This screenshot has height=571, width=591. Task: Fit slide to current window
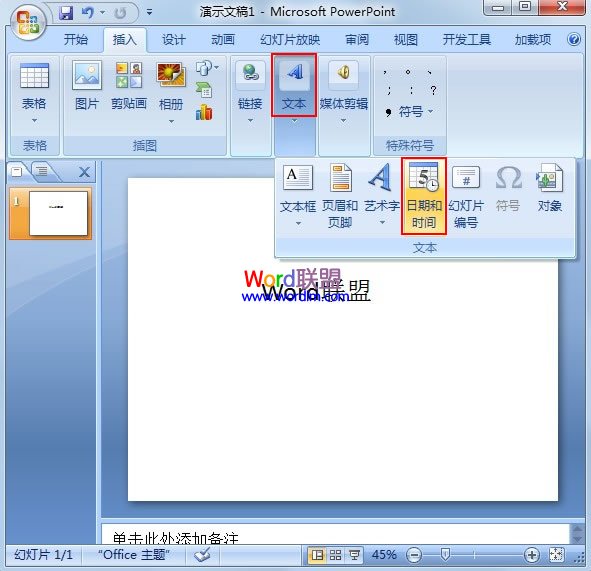click(556, 555)
